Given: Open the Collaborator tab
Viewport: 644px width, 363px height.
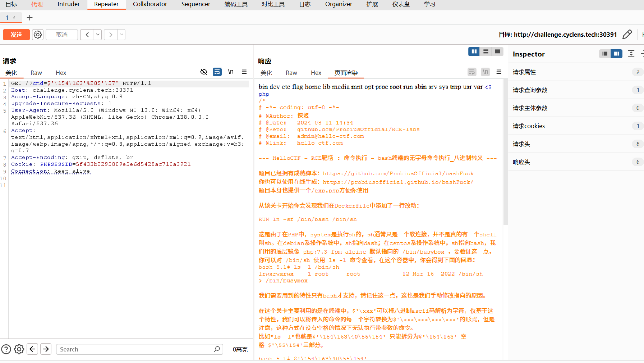Looking at the screenshot, I should coord(150,4).
